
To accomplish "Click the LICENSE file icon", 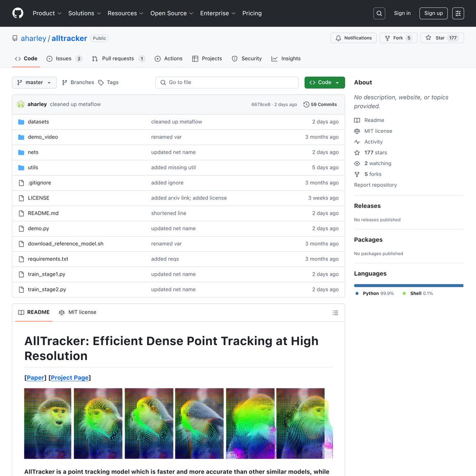I will click(x=21, y=198).
